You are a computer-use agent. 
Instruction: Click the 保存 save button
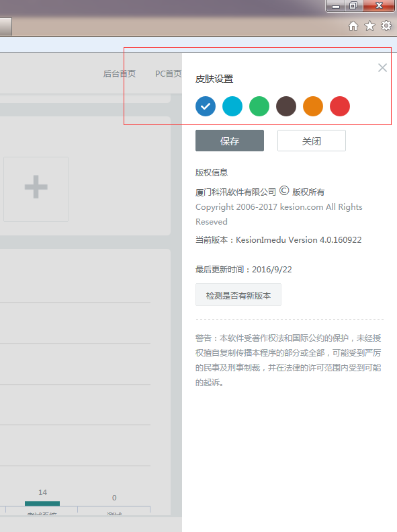point(230,141)
